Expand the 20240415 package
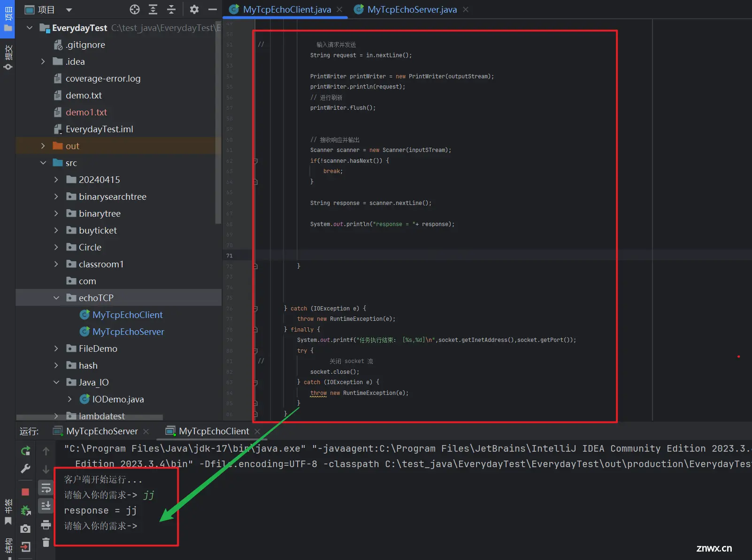Screen dimensions: 752x560 [56, 180]
